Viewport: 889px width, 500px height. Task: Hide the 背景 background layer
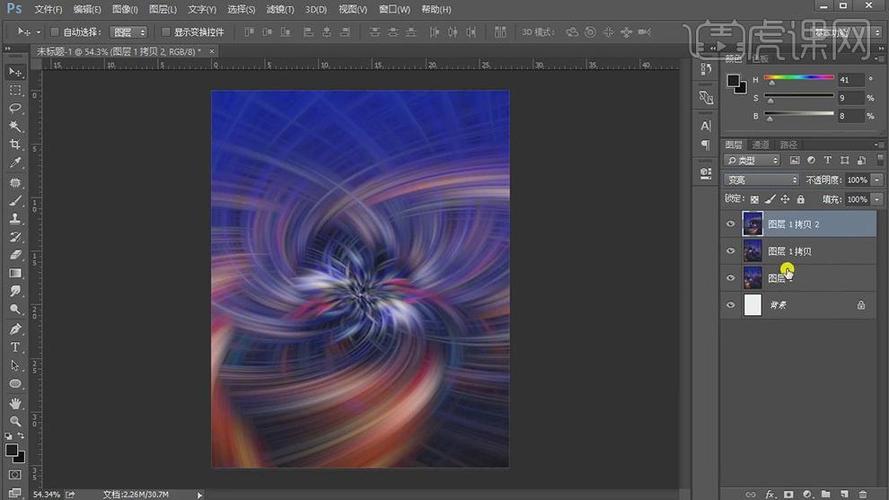tap(731, 305)
